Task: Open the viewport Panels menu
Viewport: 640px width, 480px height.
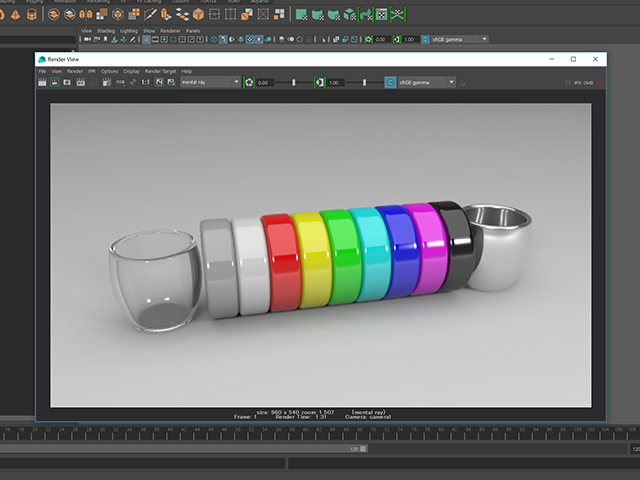Action: (193, 31)
